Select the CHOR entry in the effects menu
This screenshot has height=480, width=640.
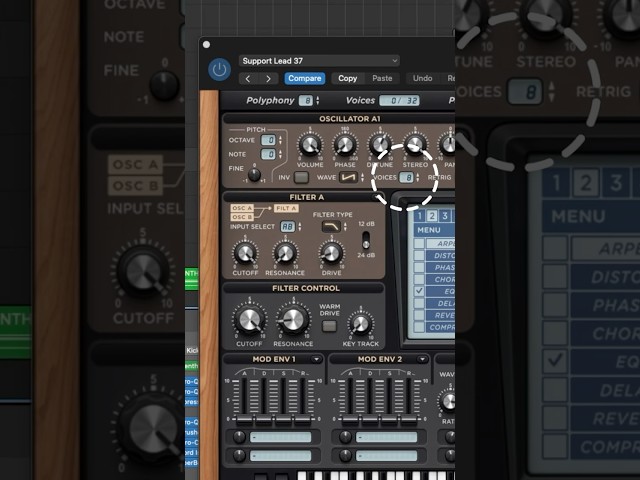pos(440,279)
